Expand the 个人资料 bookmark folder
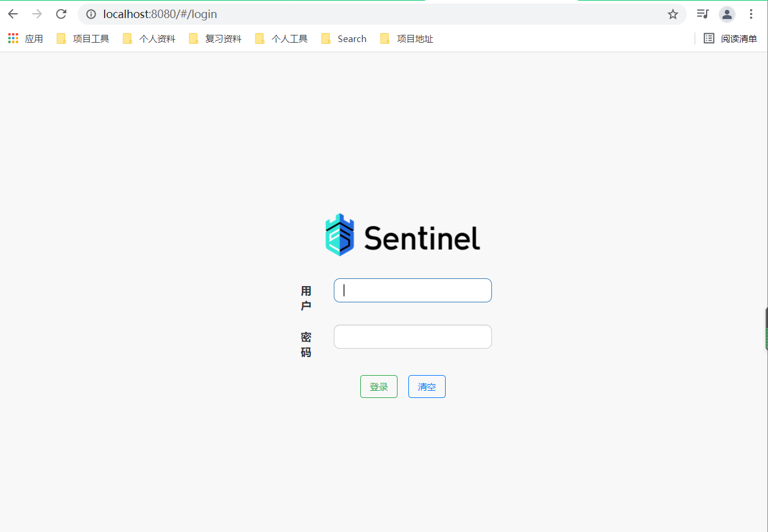 [x=149, y=38]
